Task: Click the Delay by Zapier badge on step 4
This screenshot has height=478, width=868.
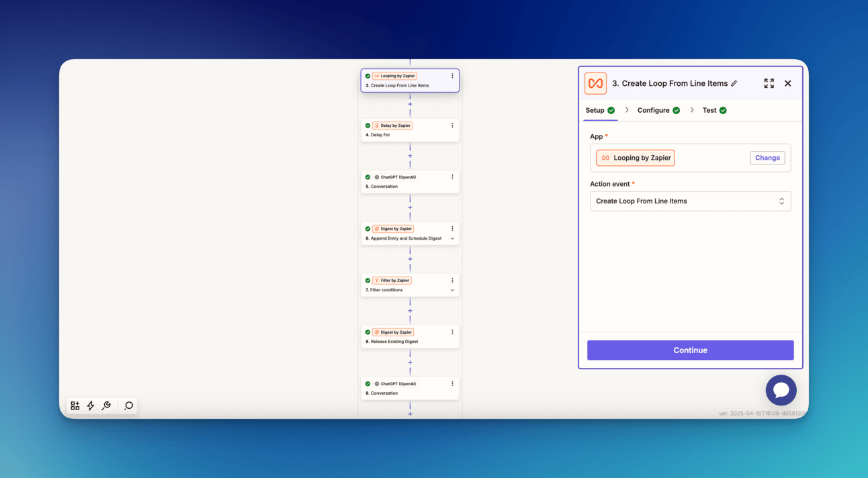Action: click(392, 126)
